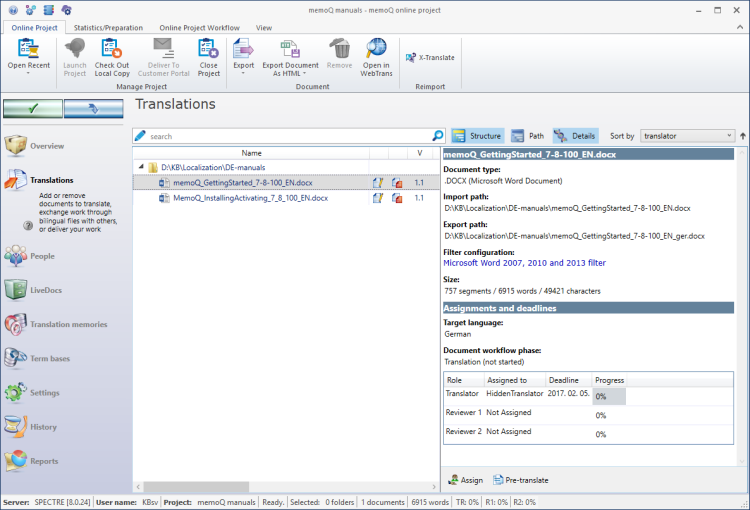This screenshot has width=750, height=510.
Task: Click the Assign button
Action: (x=466, y=480)
